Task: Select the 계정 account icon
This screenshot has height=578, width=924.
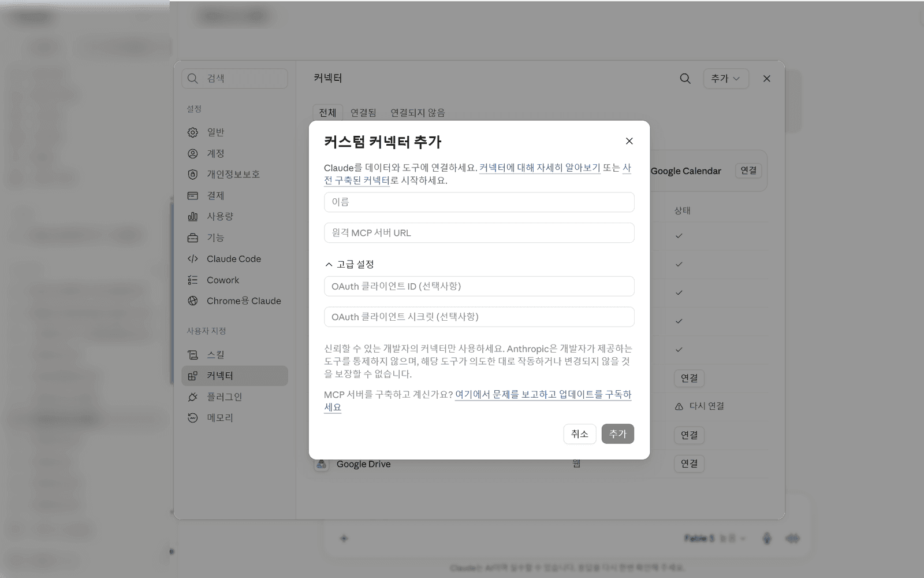Action: pos(193,154)
